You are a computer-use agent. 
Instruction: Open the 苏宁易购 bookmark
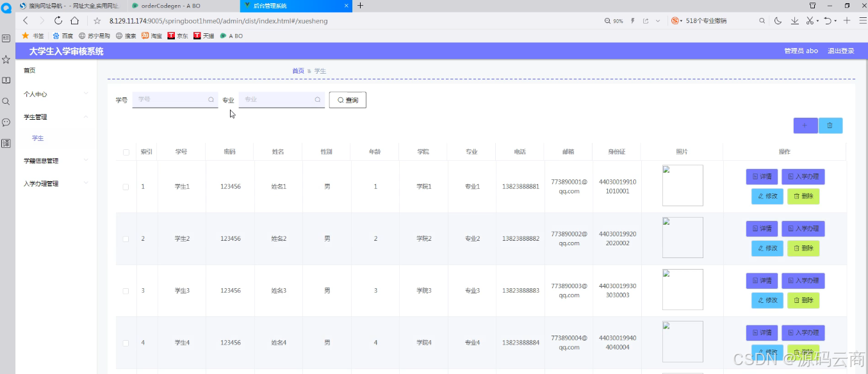tap(95, 36)
